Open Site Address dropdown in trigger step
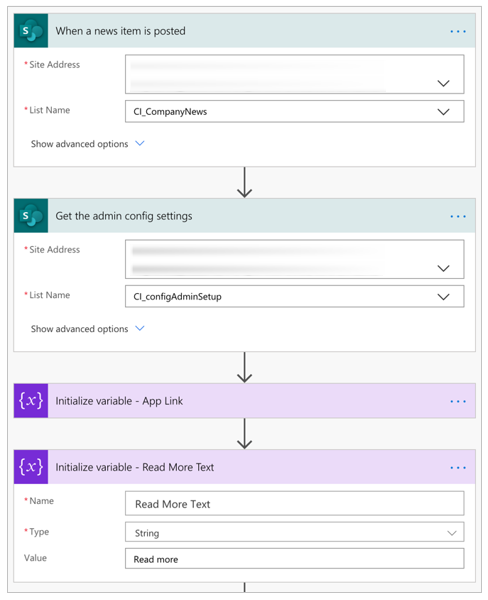This screenshot has width=488, height=600. coord(294,74)
